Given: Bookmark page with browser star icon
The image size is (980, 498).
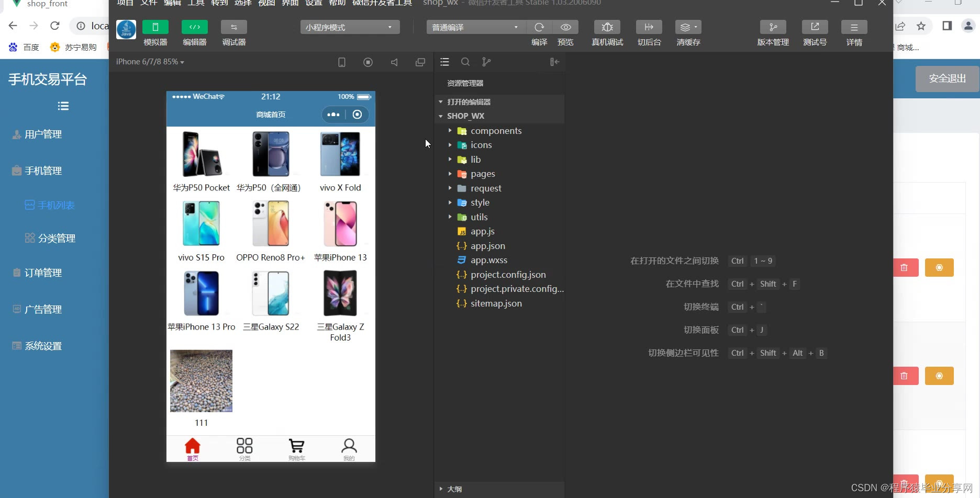Looking at the screenshot, I should pos(921,26).
